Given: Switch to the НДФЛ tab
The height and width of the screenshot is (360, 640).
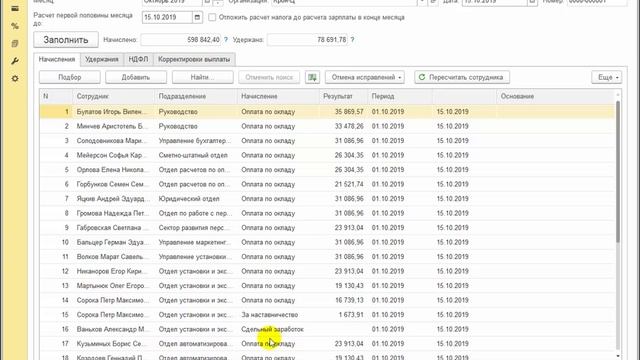Looking at the screenshot, I should tap(138, 59).
